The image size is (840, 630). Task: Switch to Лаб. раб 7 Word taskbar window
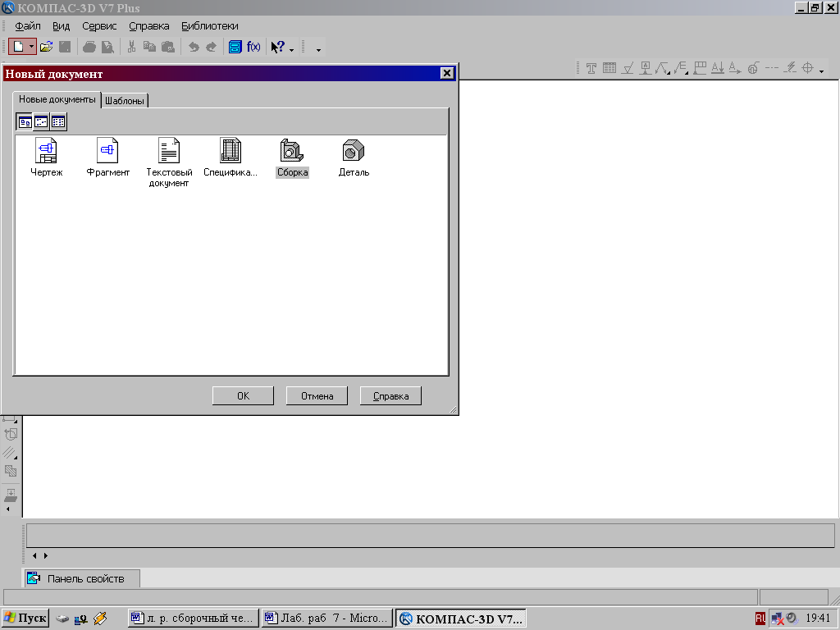pos(327,619)
